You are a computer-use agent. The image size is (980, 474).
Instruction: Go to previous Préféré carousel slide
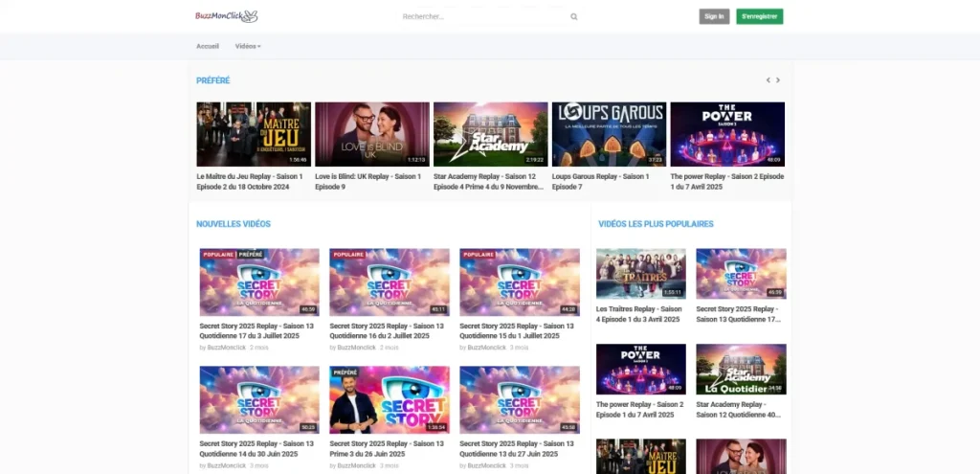coord(768,80)
